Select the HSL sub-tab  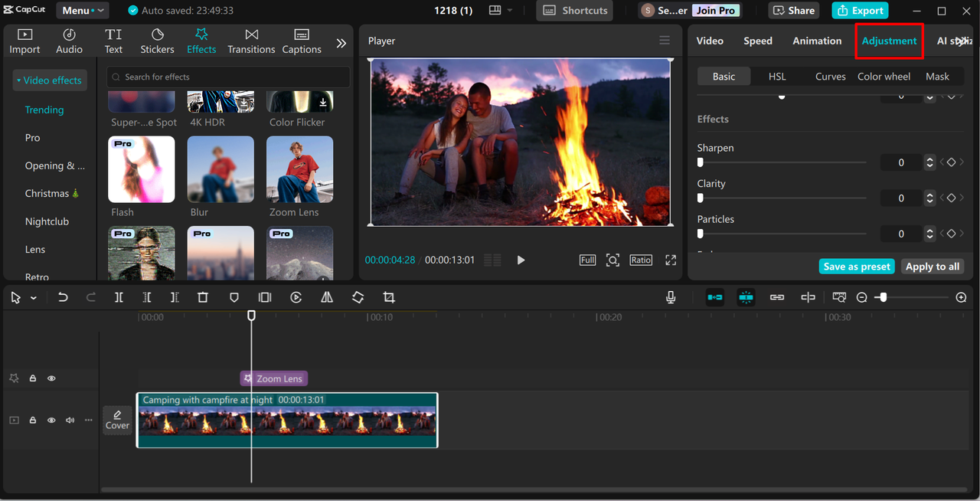777,77
